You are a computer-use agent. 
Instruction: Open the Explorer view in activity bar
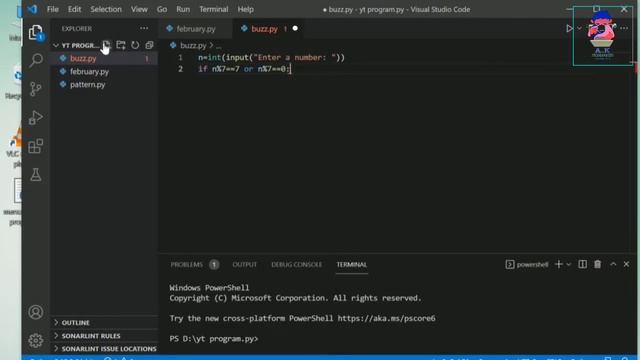pyautogui.click(x=36, y=32)
